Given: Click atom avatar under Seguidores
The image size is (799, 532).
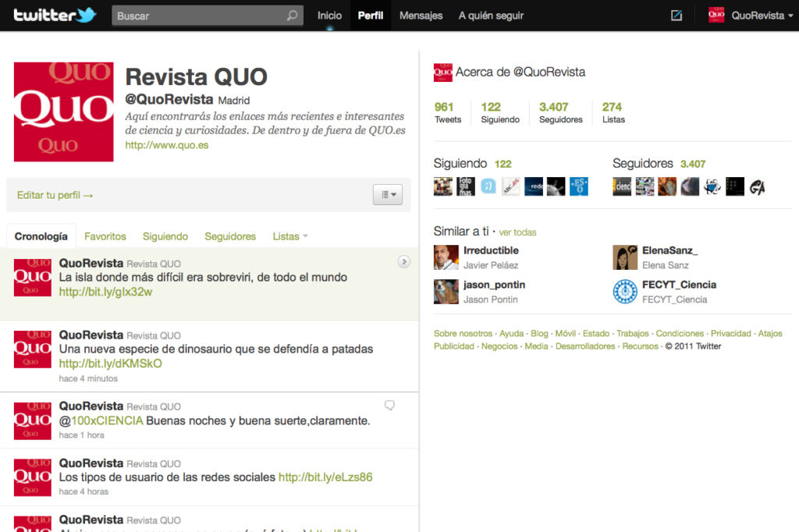Looking at the screenshot, I should 712,186.
